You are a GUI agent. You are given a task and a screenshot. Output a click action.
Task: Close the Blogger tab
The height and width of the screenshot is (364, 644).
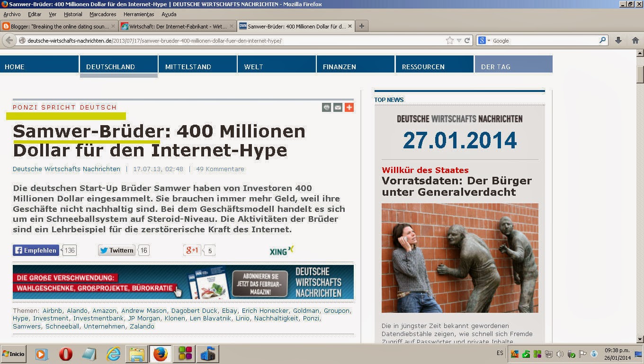[x=114, y=26]
